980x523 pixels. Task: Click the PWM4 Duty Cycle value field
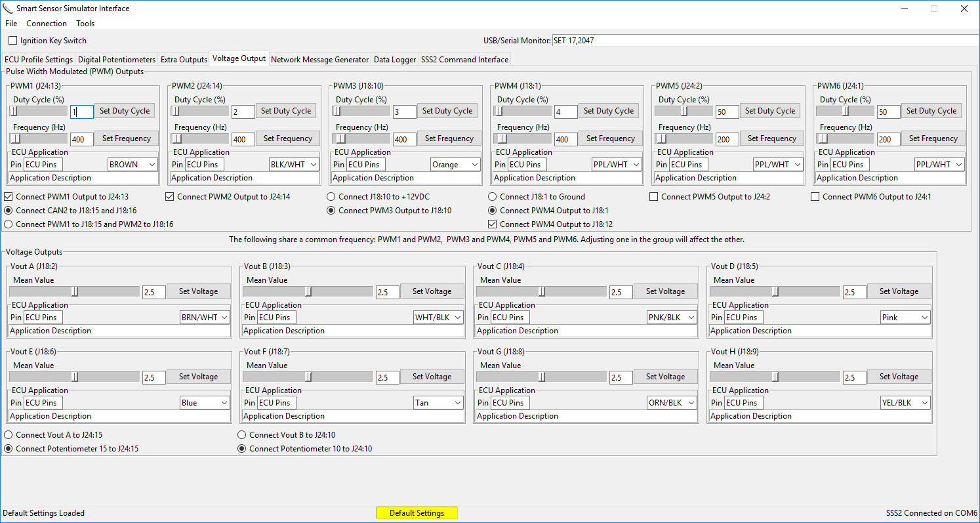coord(566,112)
